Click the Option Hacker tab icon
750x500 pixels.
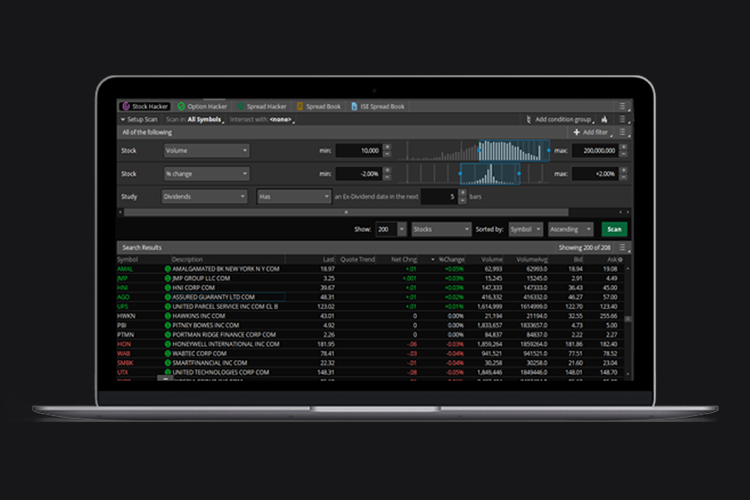pos(181,106)
